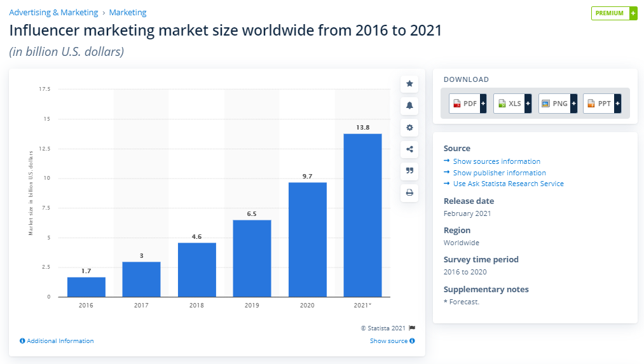Click Show publisher information link
The image size is (644, 364).
pos(500,173)
